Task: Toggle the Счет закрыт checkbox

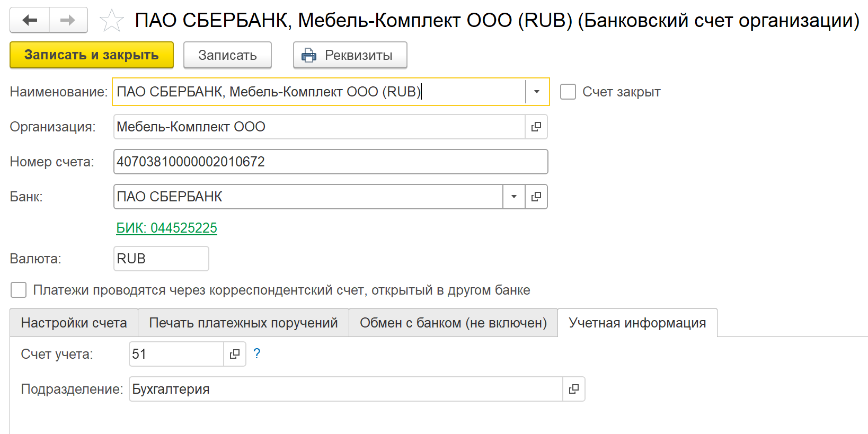Action: (568, 92)
